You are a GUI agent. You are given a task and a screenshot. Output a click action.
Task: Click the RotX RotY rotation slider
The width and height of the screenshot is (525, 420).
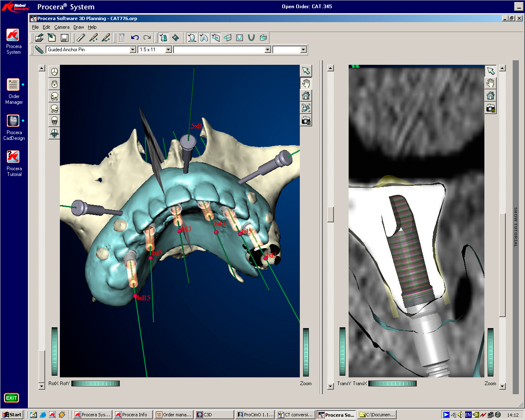(x=96, y=383)
